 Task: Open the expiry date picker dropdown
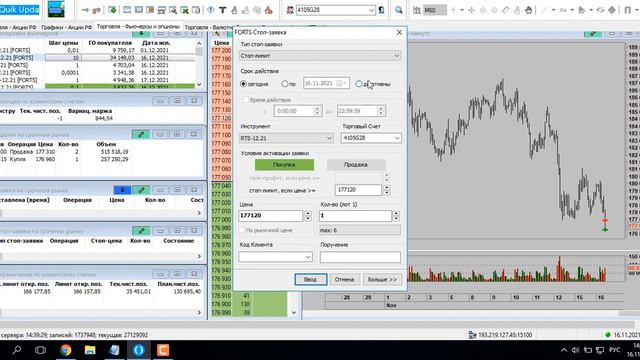pyautogui.click(x=344, y=83)
